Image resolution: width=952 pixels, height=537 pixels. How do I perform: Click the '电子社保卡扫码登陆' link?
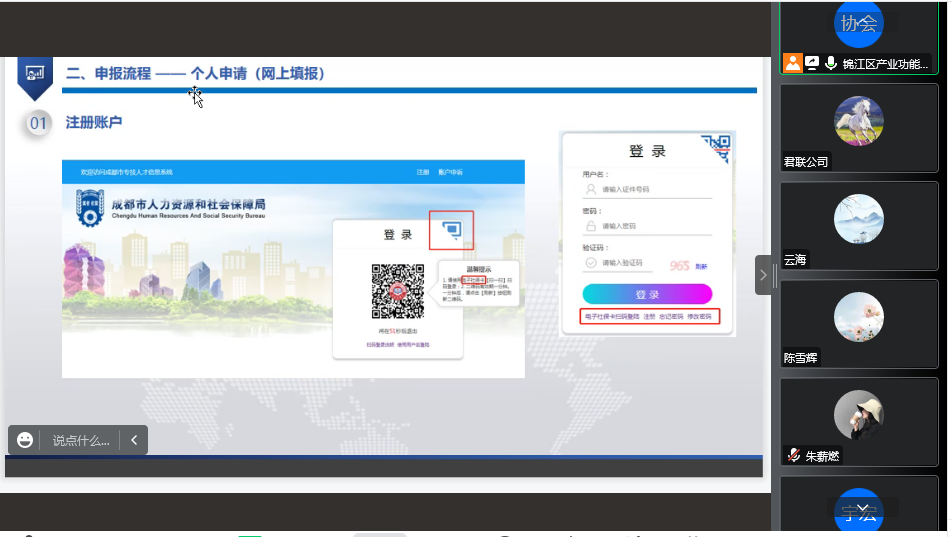[x=612, y=316]
